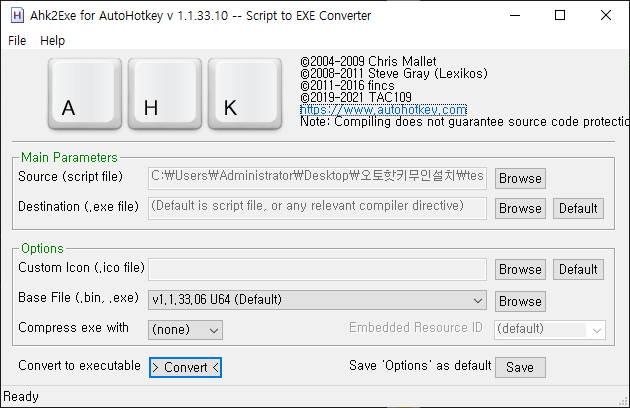Click the Steve Gray (Lexikos) copyright line

point(394,74)
